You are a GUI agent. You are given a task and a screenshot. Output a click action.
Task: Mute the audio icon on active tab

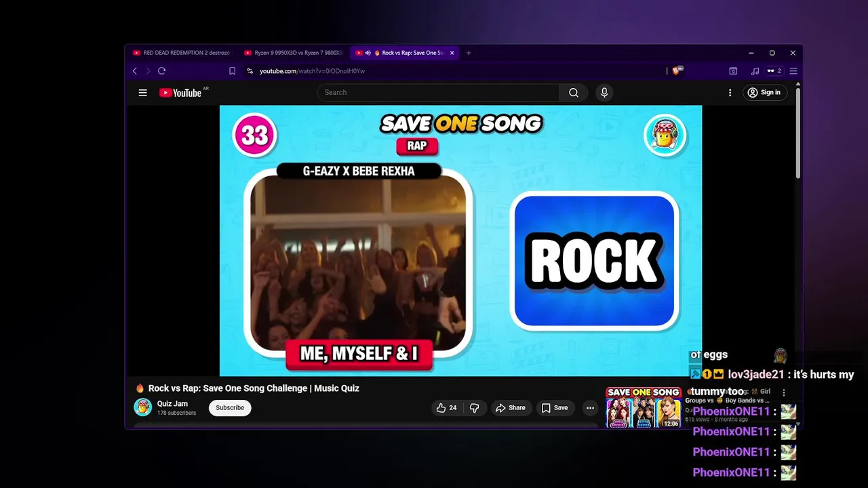click(368, 53)
